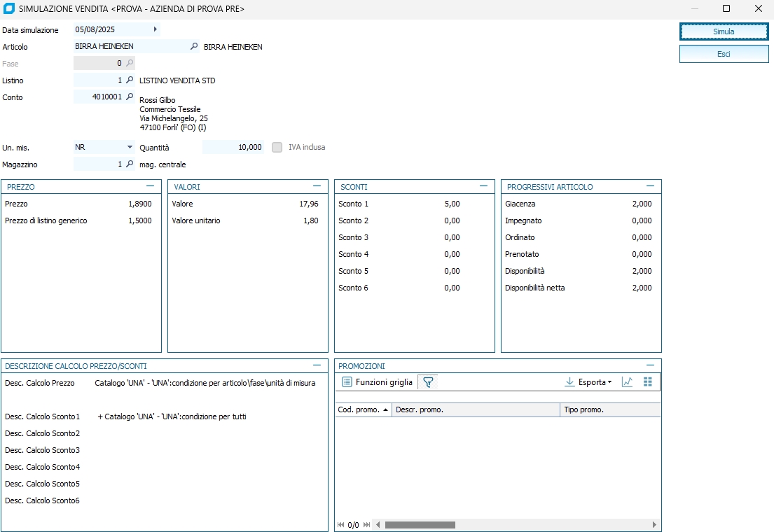Click the Conto search magnifier icon
The width and height of the screenshot is (774, 532).
pyautogui.click(x=130, y=97)
